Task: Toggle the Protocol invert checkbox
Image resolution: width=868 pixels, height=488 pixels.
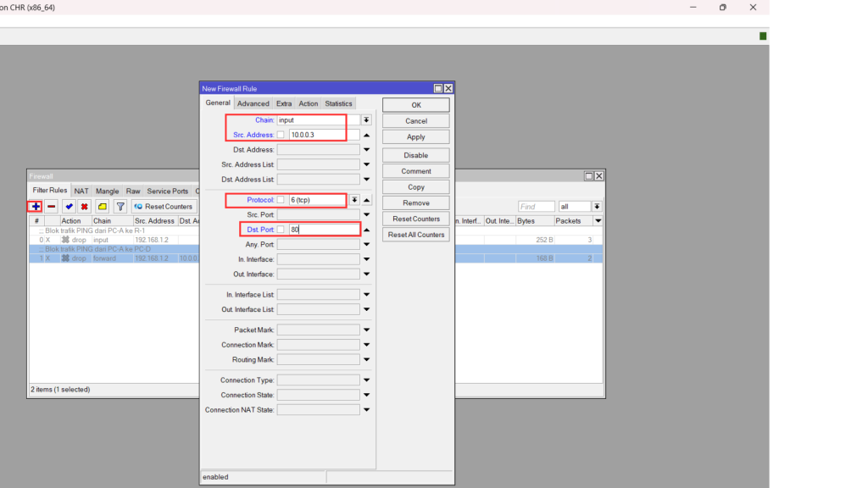Action: pyautogui.click(x=281, y=200)
